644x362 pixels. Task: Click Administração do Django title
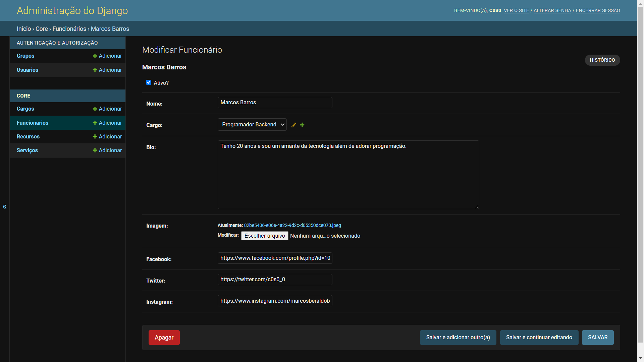pos(72,11)
